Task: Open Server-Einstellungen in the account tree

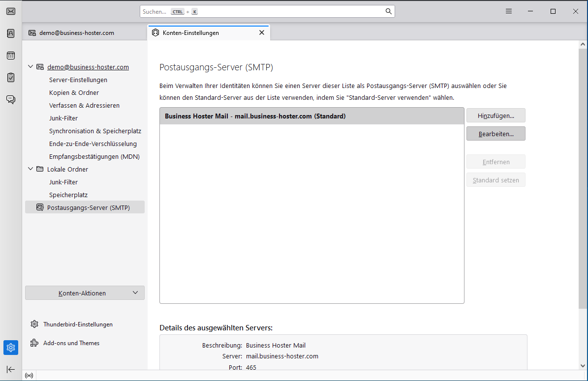Action: 78,80
